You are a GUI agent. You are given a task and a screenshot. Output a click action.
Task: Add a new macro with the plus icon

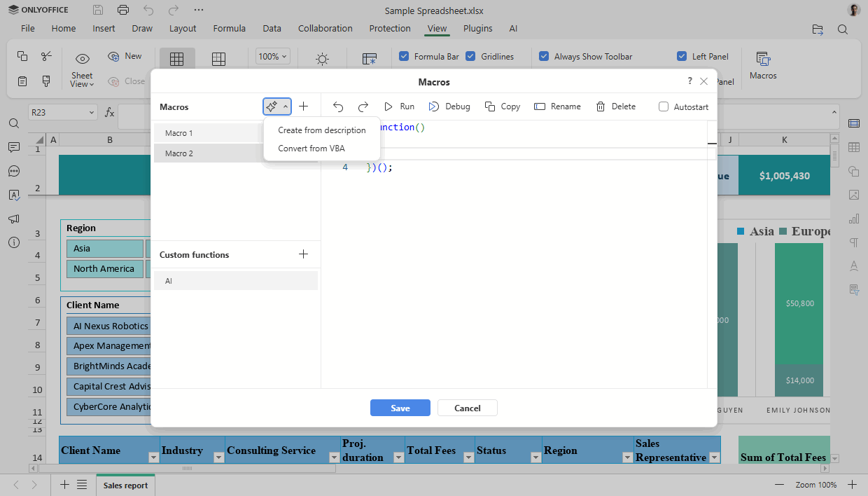(x=303, y=106)
